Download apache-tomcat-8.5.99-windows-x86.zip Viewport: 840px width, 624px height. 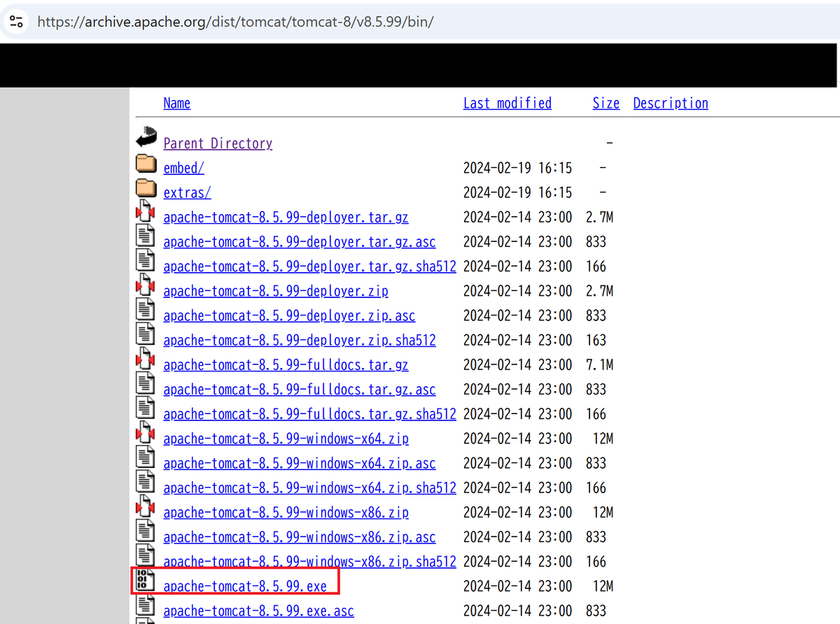point(286,512)
